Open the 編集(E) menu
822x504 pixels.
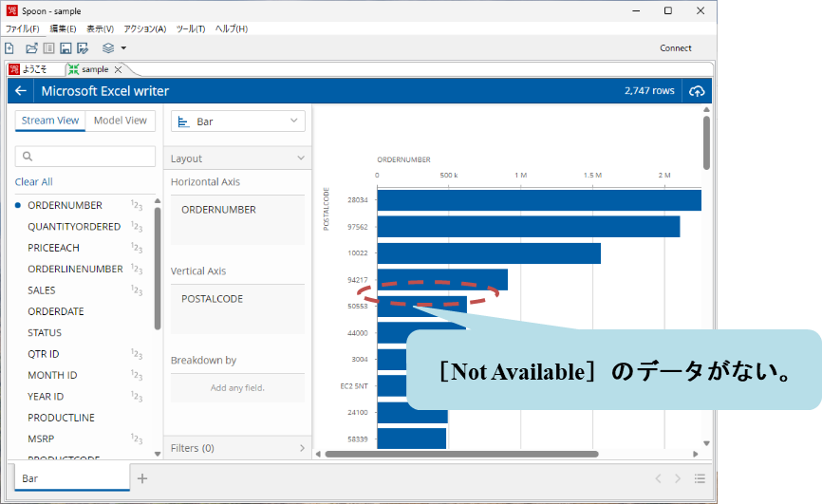pyautogui.click(x=63, y=28)
